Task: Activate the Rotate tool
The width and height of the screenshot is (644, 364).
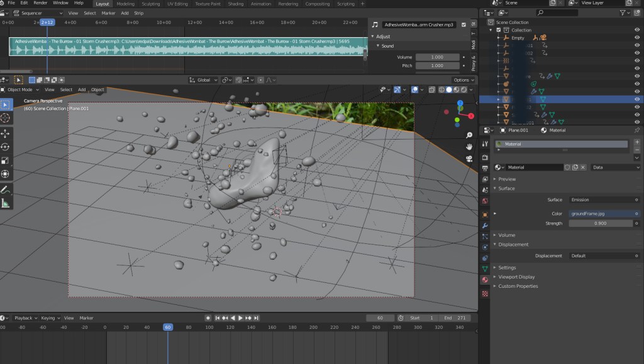Action: (6, 146)
